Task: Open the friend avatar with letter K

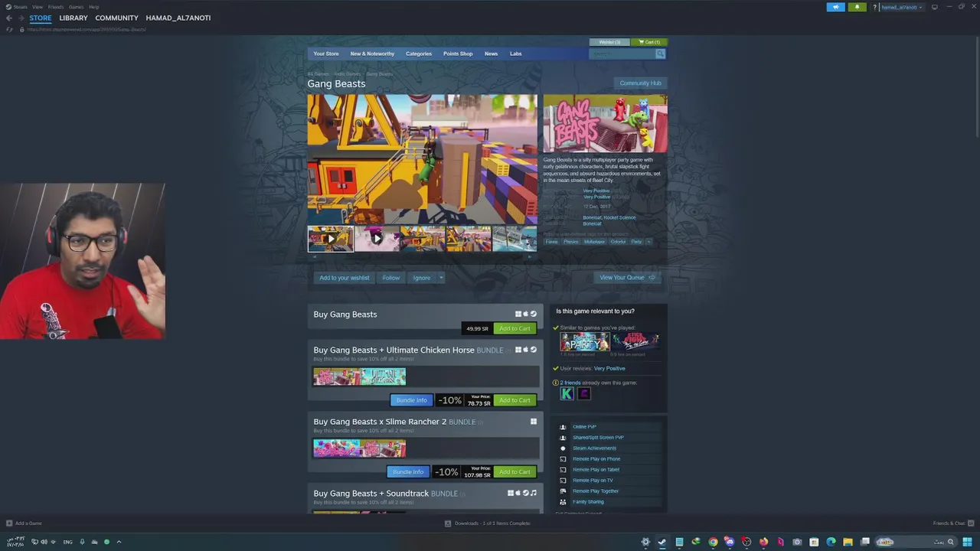Action: point(567,393)
